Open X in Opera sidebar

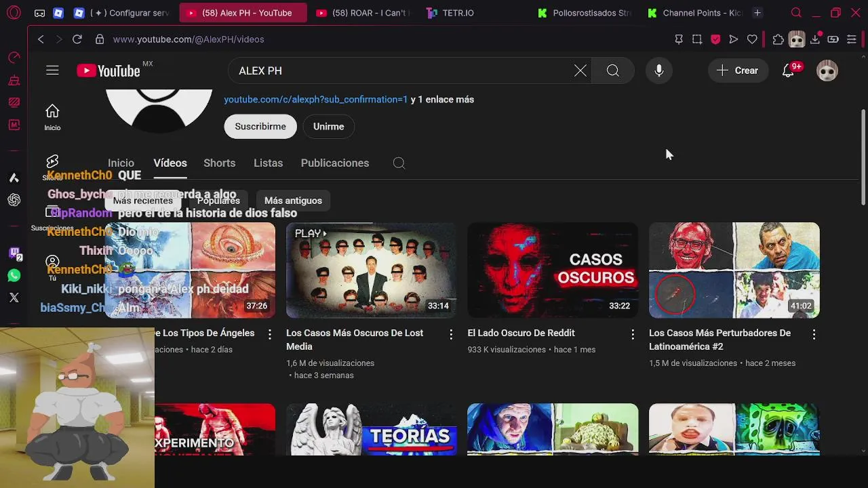(x=14, y=298)
